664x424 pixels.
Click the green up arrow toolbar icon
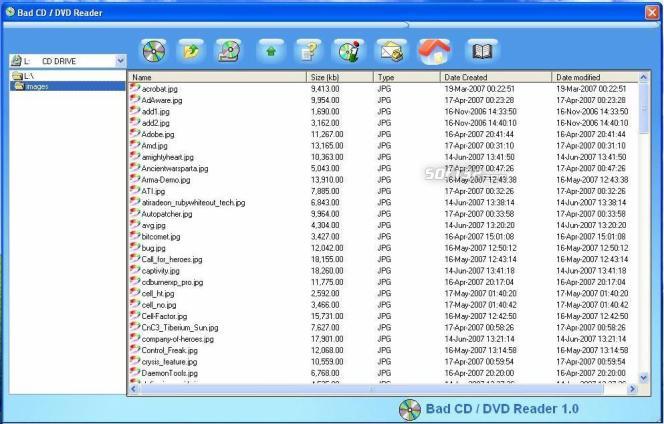pyautogui.click(x=271, y=52)
